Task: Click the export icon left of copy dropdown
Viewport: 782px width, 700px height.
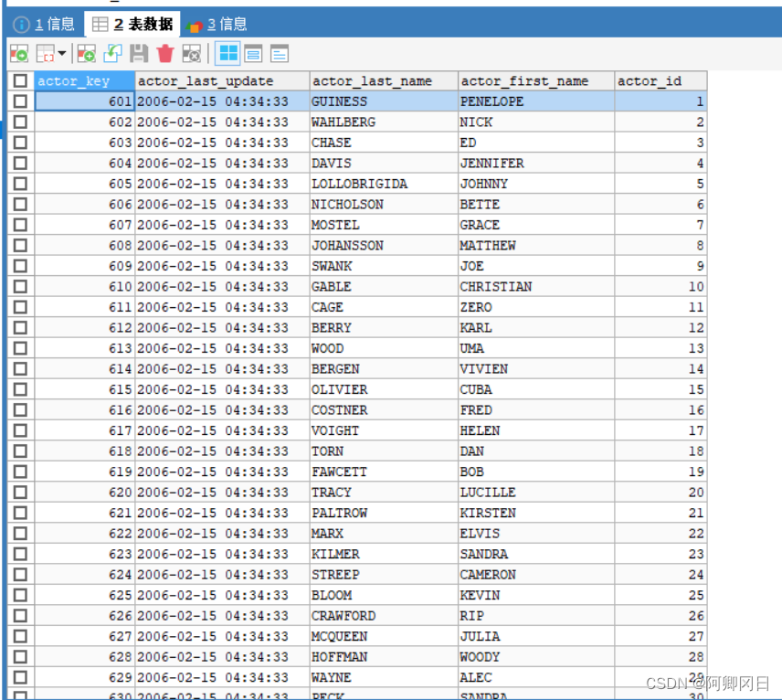Action: tap(18, 54)
